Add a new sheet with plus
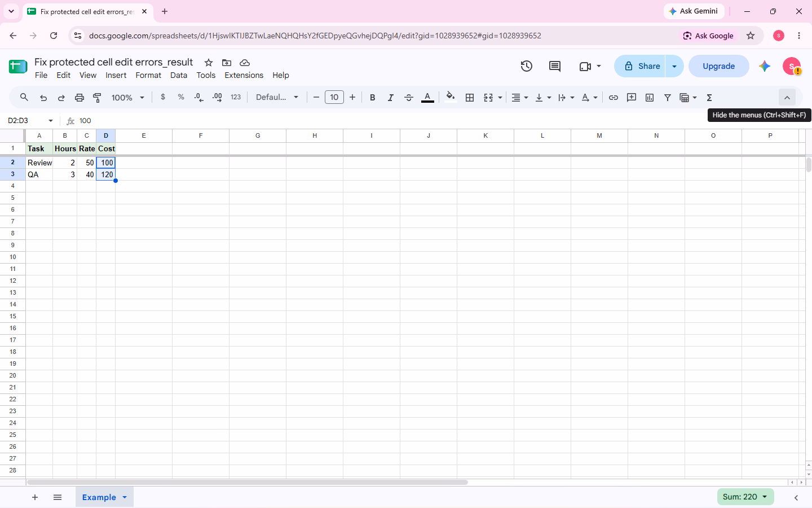812x508 pixels. [x=35, y=497]
